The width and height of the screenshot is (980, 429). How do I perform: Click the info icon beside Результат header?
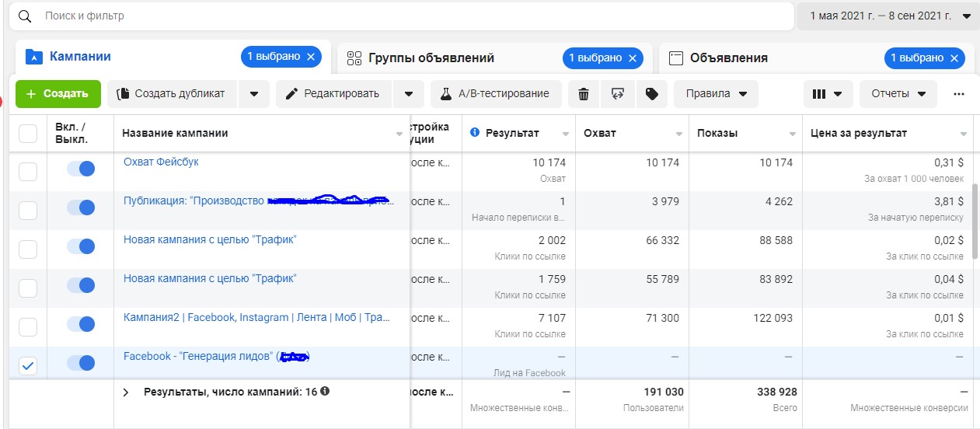[x=476, y=133]
